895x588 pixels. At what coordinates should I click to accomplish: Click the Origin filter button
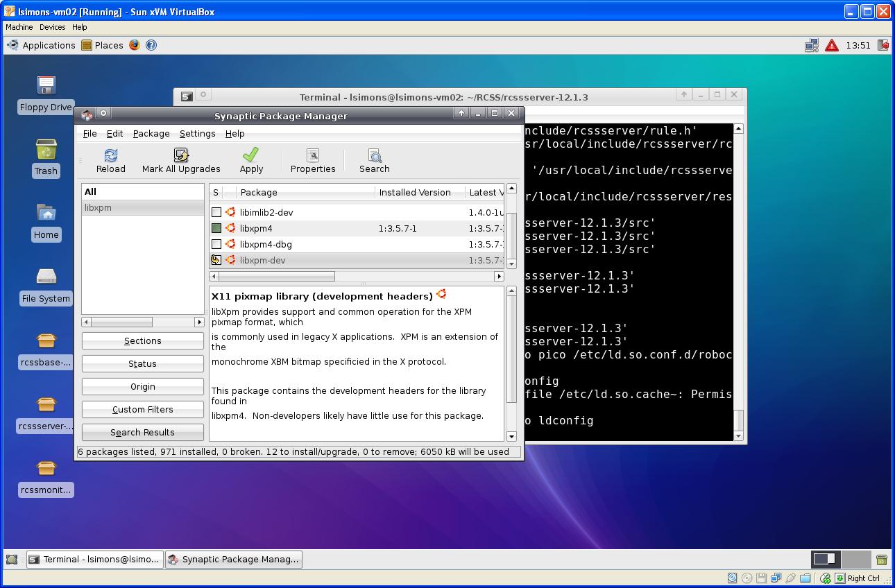(143, 386)
